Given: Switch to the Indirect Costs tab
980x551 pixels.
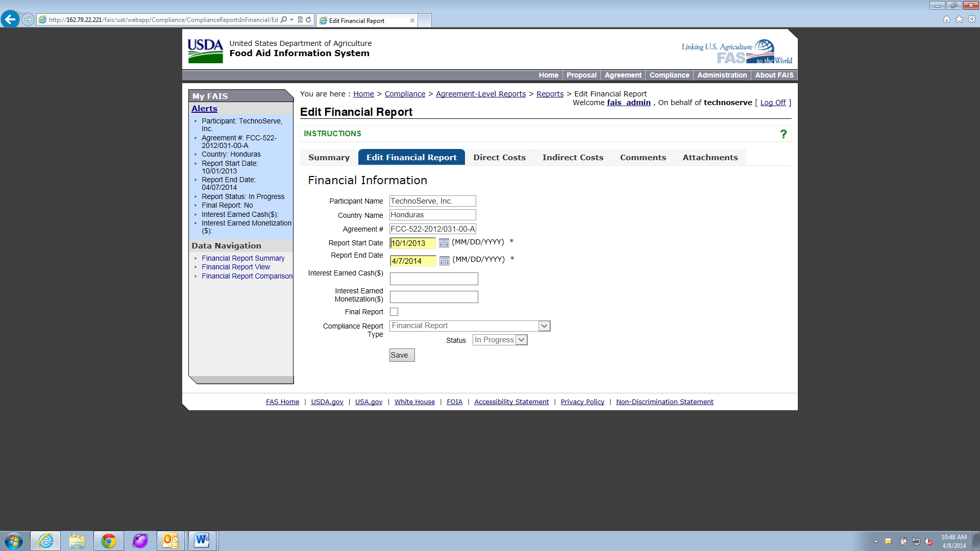Looking at the screenshot, I should pyautogui.click(x=573, y=158).
